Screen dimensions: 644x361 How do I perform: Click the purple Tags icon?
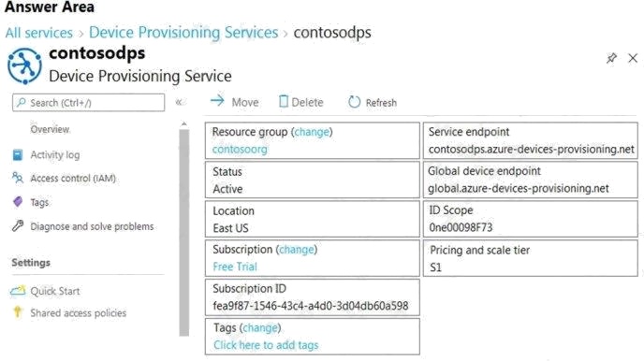click(18, 202)
